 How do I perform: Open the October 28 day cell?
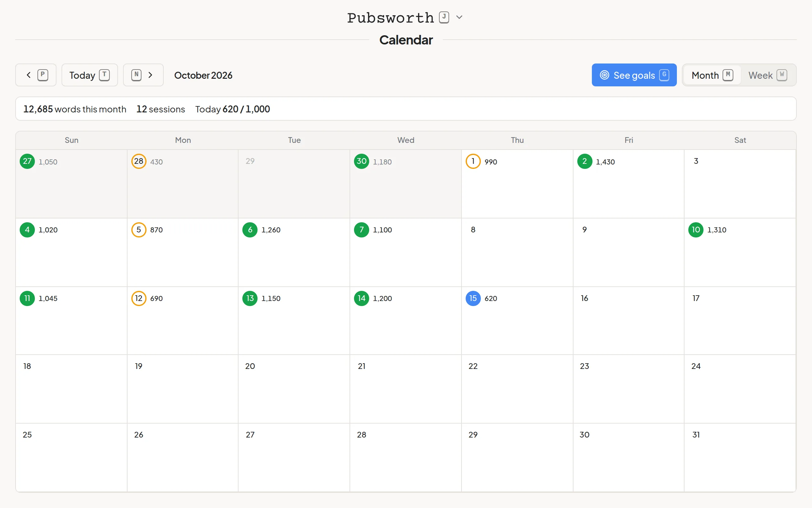click(405, 458)
